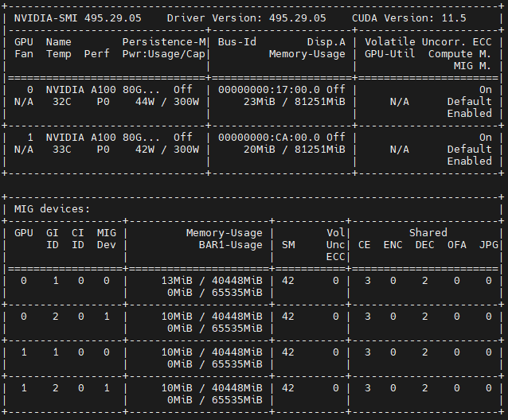Click the BAR1-Usage header label
This screenshot has height=420, width=508.
click(x=231, y=245)
